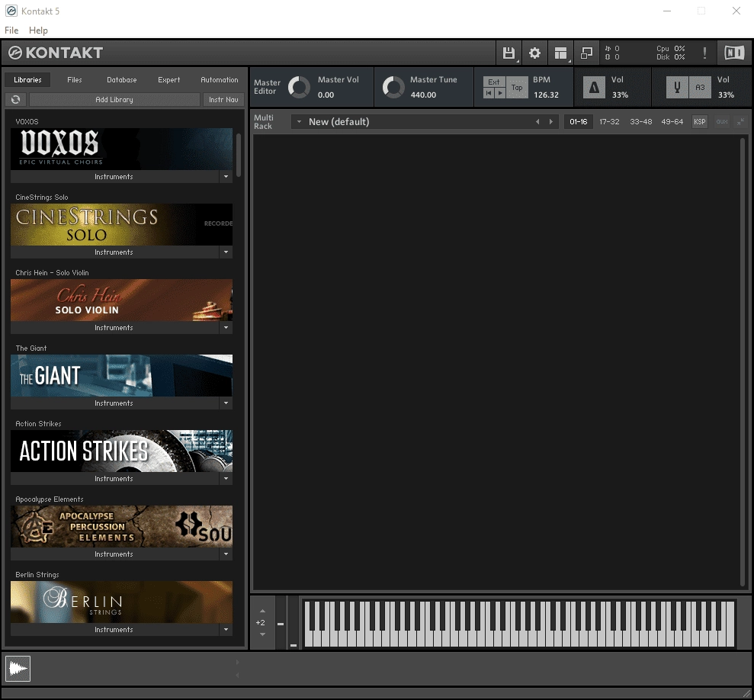
Task: Expand Apocalypse Elements dropdown arrow
Action: (226, 554)
